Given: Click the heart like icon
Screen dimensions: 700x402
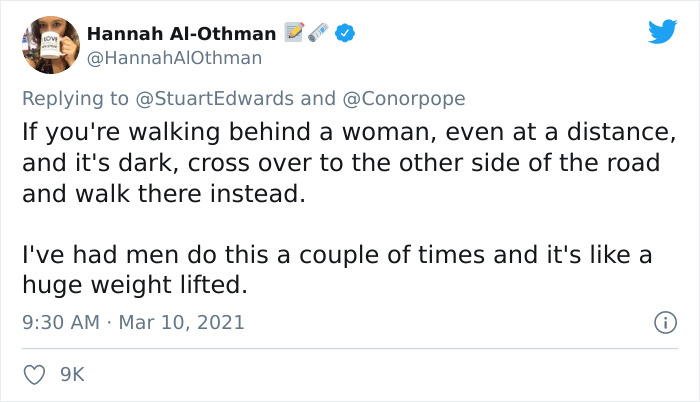Looking at the screenshot, I should pyautogui.click(x=34, y=374).
